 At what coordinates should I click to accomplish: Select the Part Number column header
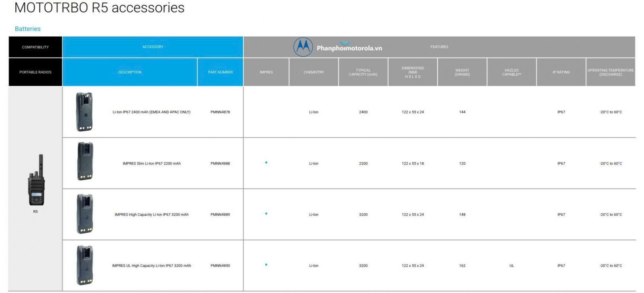220,72
